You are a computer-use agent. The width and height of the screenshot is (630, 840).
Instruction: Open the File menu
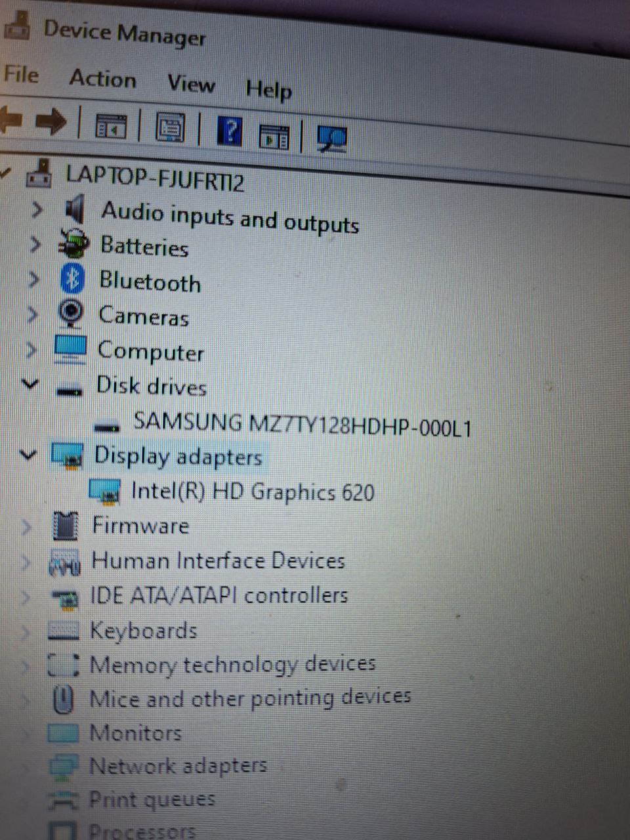(20, 74)
